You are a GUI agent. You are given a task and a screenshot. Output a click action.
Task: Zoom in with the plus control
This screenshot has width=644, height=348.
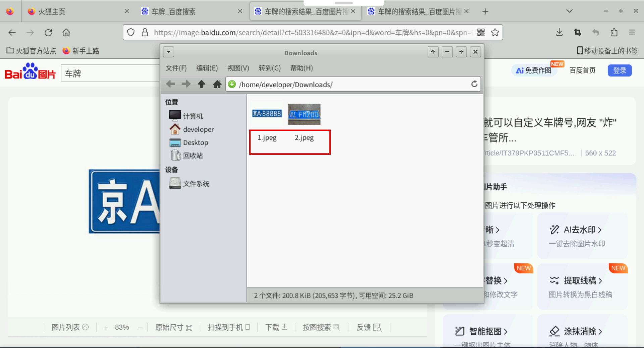pos(106,327)
